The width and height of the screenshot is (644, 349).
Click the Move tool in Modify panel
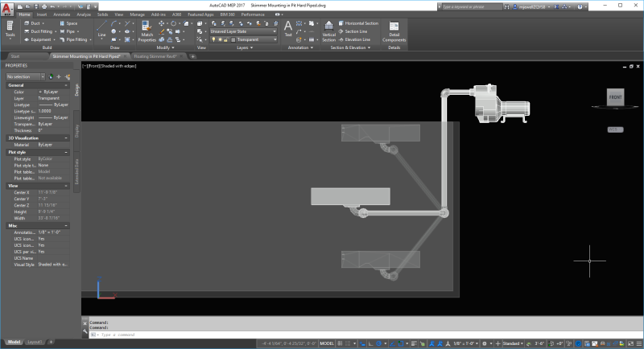[x=162, y=23]
